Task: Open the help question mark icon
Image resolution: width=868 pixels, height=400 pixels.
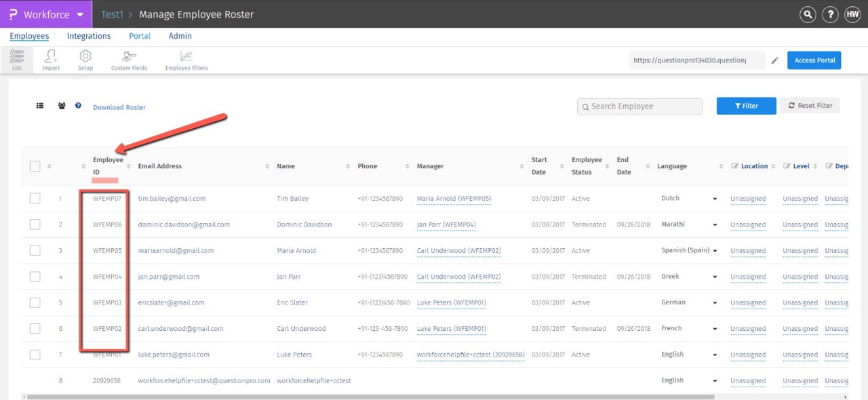Action: pyautogui.click(x=829, y=14)
